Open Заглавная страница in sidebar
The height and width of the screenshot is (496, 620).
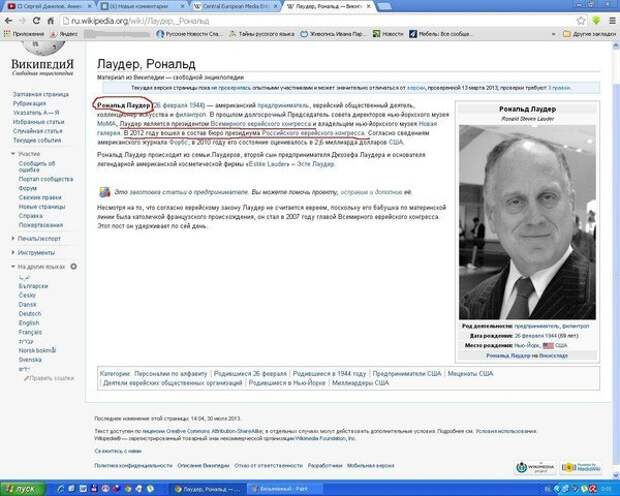(41, 94)
